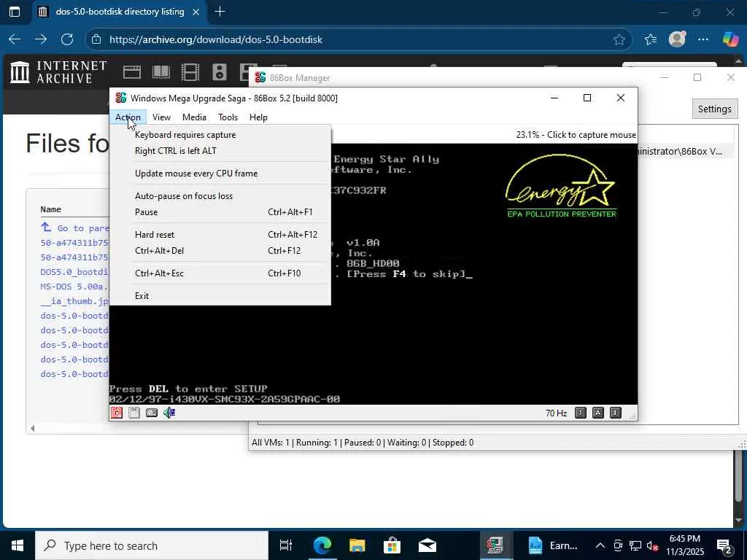Close the dos-5.0-bootdisk browser tab
Image resolution: width=747 pixels, height=560 pixels.
pyautogui.click(x=196, y=12)
